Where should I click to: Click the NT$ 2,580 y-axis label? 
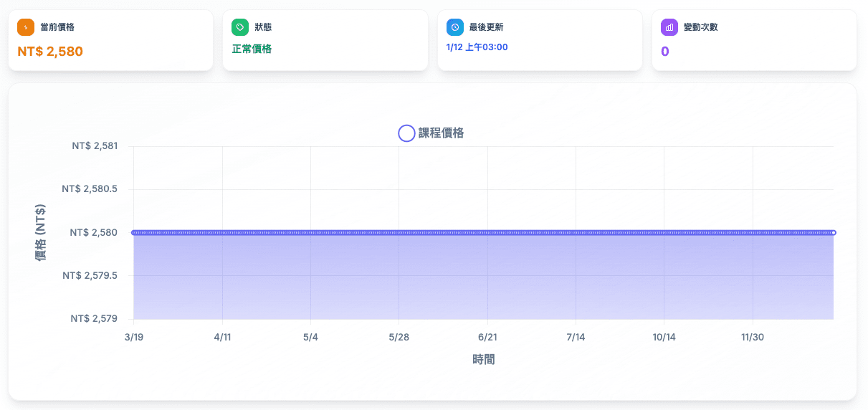pos(94,232)
